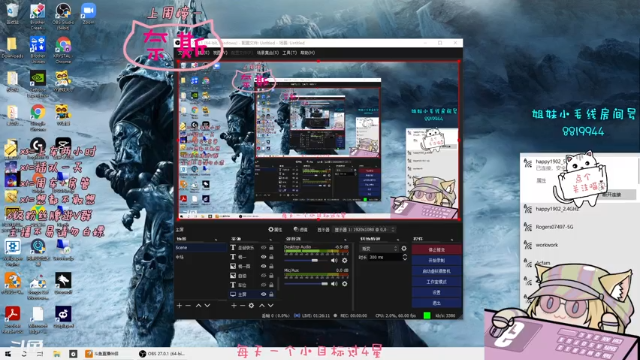Toggle visibility of top text source

263,247
